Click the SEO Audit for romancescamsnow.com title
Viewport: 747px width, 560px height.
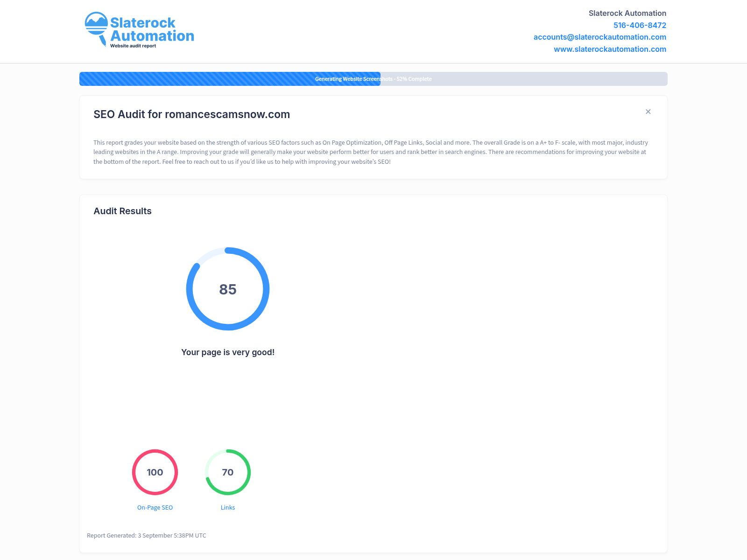191,114
